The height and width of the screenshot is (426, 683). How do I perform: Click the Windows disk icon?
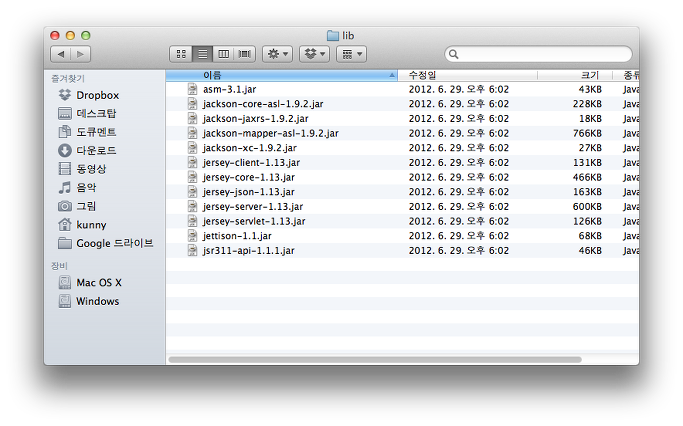coord(64,301)
